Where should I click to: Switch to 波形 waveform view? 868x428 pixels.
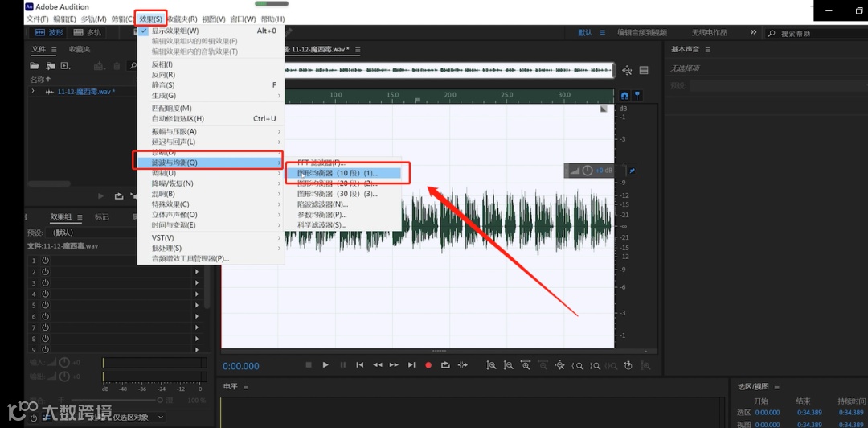pos(49,33)
